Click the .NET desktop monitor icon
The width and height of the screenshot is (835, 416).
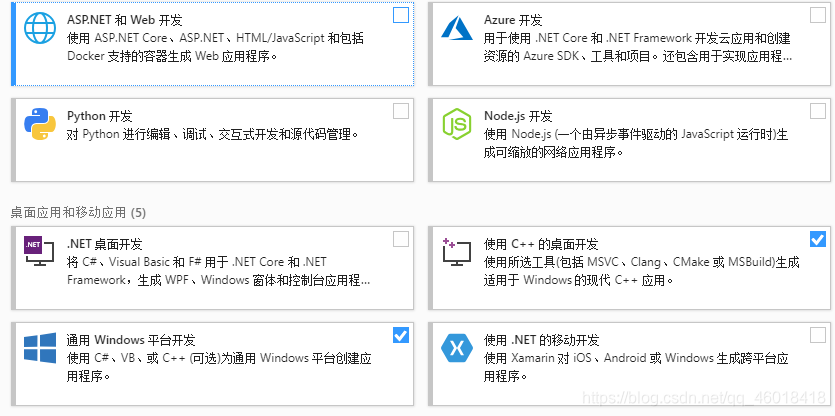39,251
